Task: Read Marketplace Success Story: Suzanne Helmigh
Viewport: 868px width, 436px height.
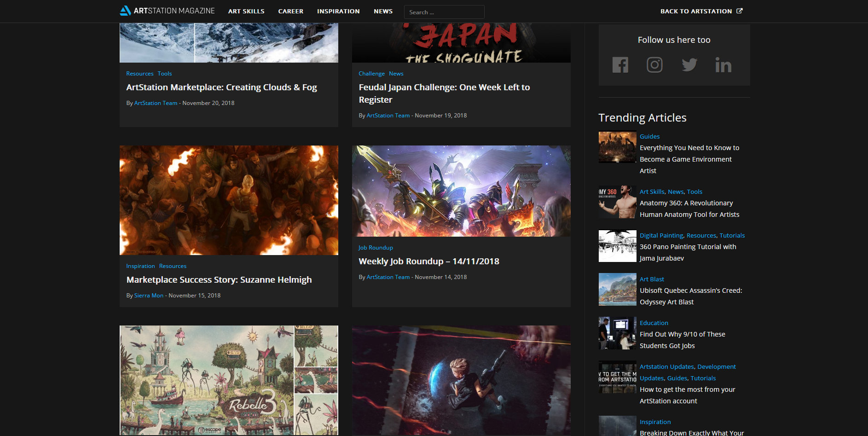Action: pos(219,280)
